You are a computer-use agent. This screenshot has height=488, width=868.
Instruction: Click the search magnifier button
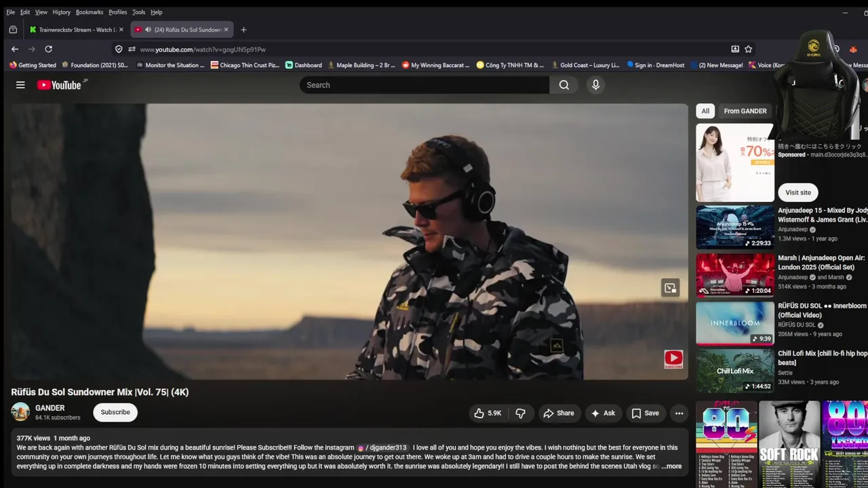564,85
